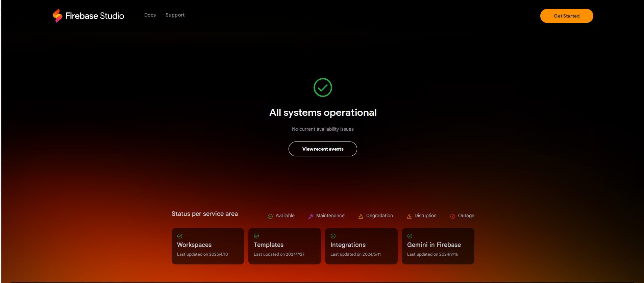Viewport: 644px width, 283px height.
Task: Click the View recent events button
Action: click(x=323, y=149)
